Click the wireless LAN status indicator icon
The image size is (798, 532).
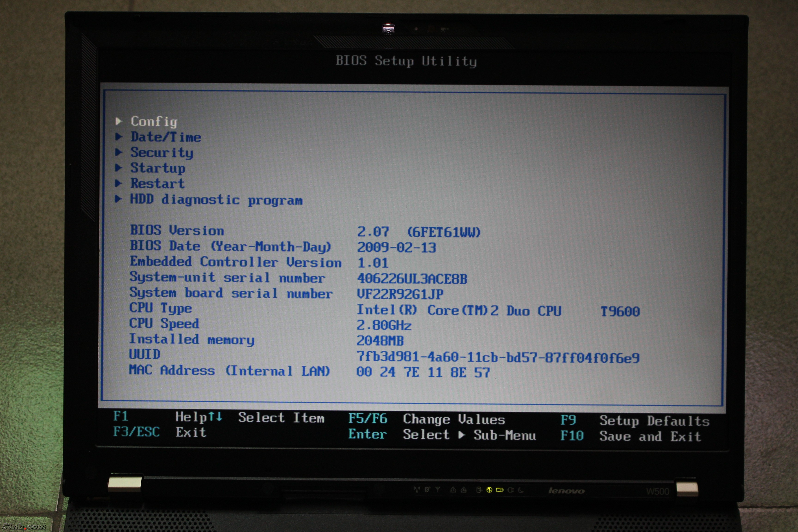[x=417, y=490]
